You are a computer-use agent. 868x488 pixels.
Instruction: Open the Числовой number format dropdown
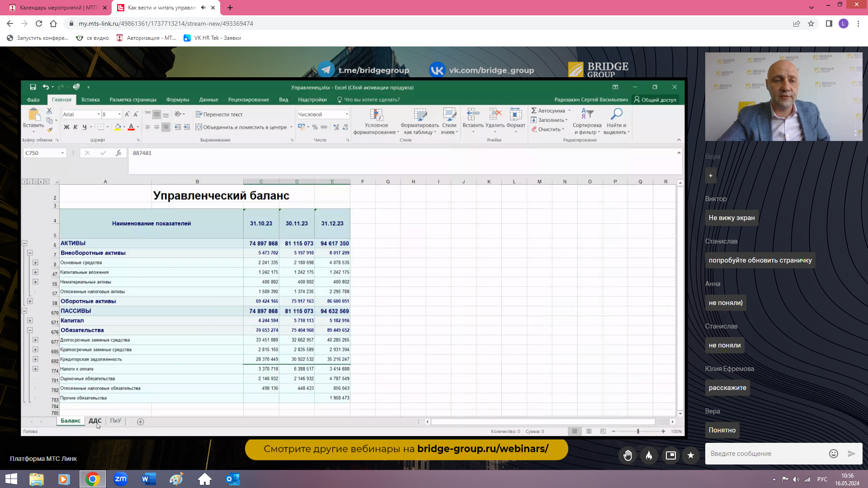pyautogui.click(x=347, y=114)
